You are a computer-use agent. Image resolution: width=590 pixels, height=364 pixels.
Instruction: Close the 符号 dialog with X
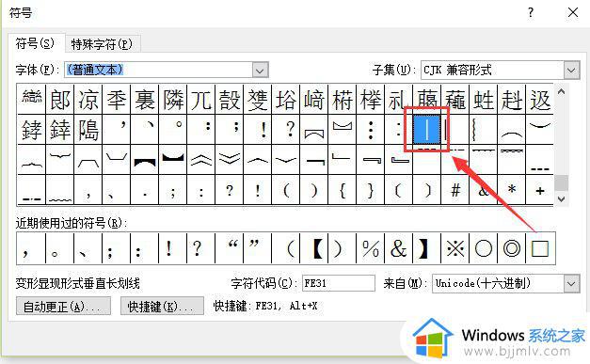click(573, 13)
